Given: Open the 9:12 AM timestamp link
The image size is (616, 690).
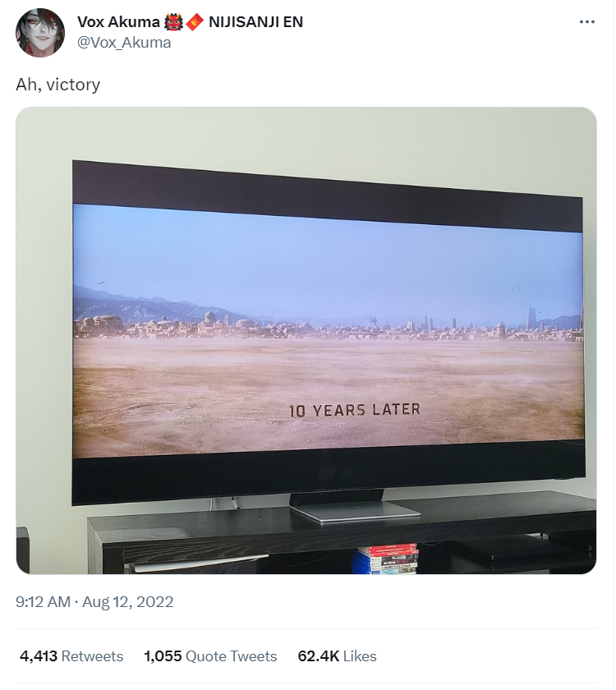Looking at the screenshot, I should (43, 601).
